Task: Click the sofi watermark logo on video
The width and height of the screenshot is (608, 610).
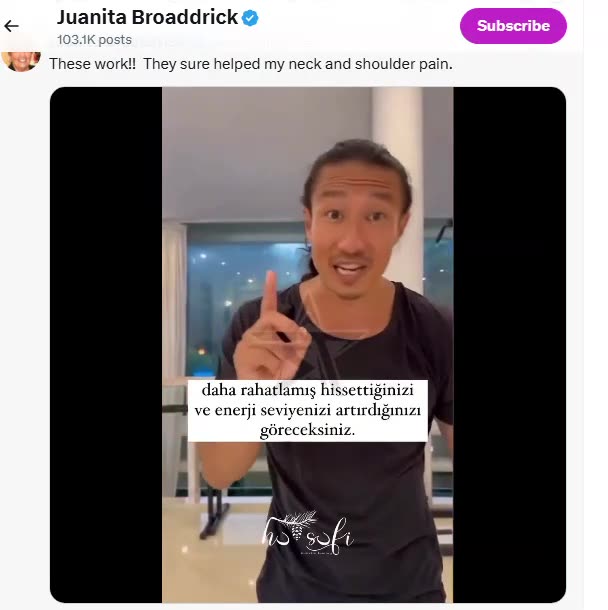Action: pyautogui.click(x=308, y=533)
